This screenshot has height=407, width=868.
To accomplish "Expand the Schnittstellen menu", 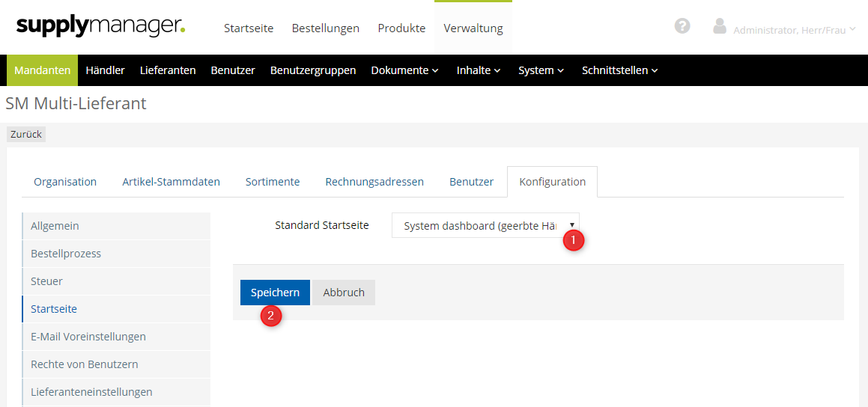I will tap(619, 70).
